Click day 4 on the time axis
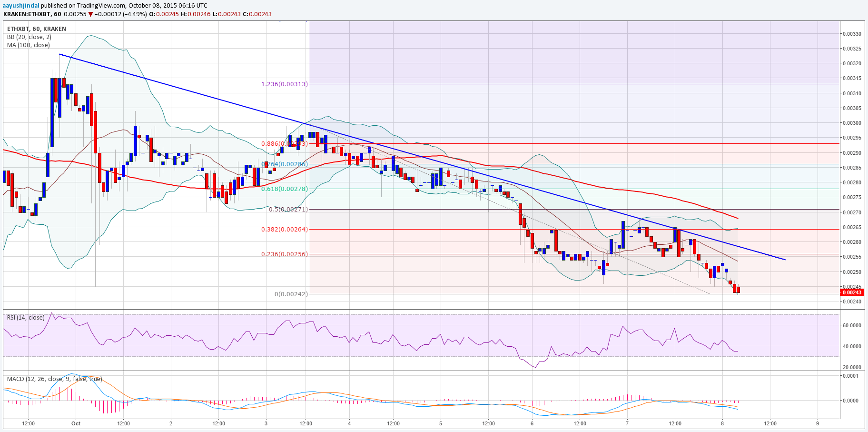868x432 pixels. pyautogui.click(x=349, y=423)
